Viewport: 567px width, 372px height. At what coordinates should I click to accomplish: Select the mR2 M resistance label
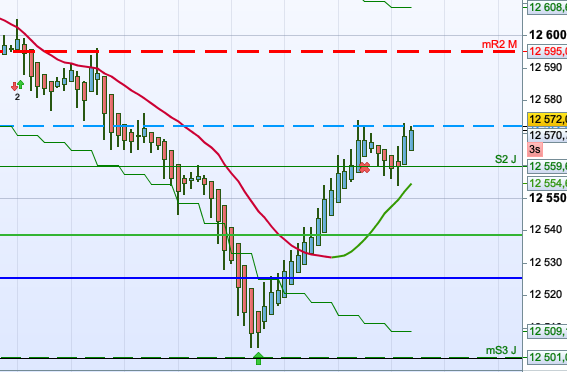point(499,44)
